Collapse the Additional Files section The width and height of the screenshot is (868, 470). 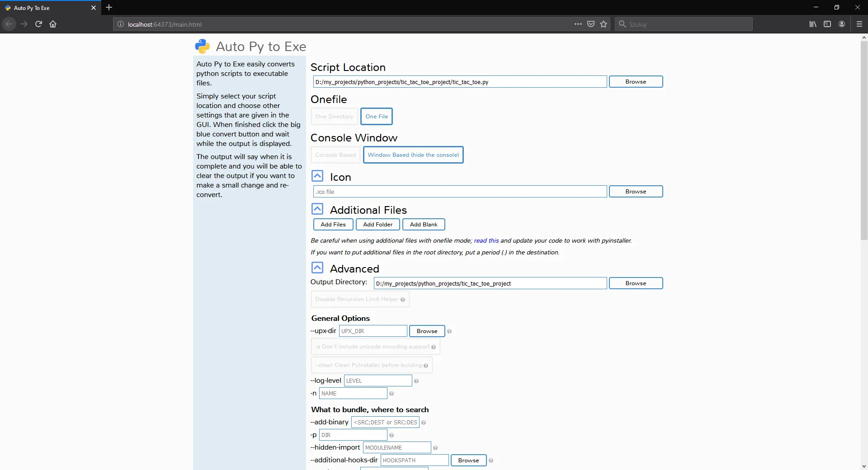pyautogui.click(x=317, y=209)
